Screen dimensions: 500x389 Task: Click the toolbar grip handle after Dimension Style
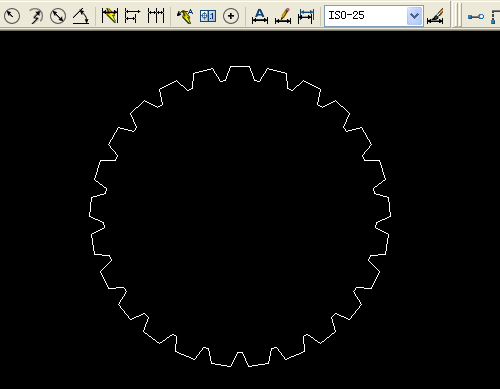[458, 15]
